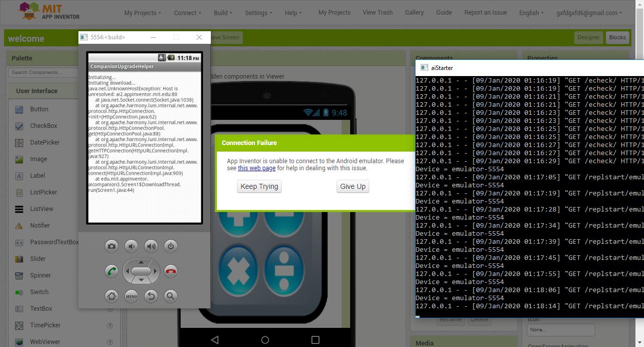Select the Button component in Palette

click(x=39, y=109)
